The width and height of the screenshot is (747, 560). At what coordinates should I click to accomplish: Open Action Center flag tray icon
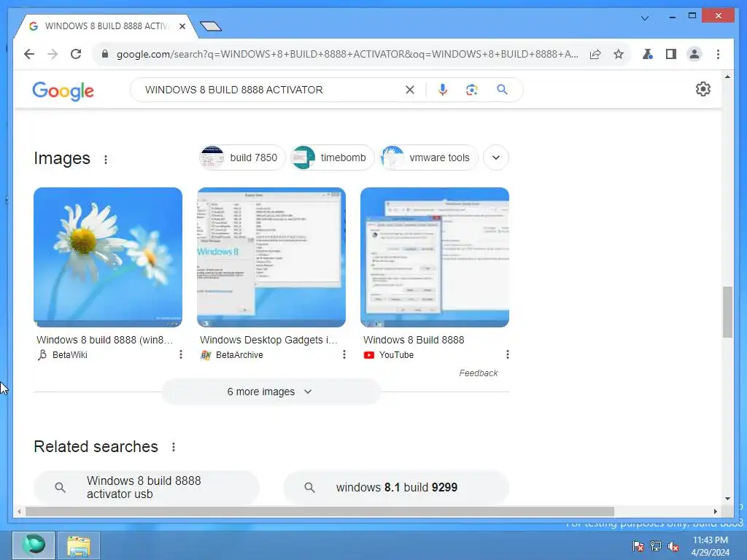[x=638, y=546]
